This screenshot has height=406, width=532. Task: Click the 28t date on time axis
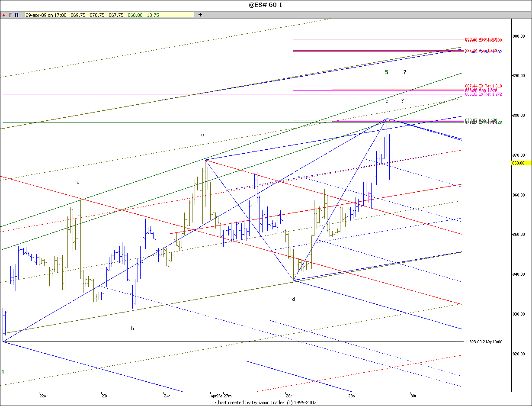(x=288, y=396)
